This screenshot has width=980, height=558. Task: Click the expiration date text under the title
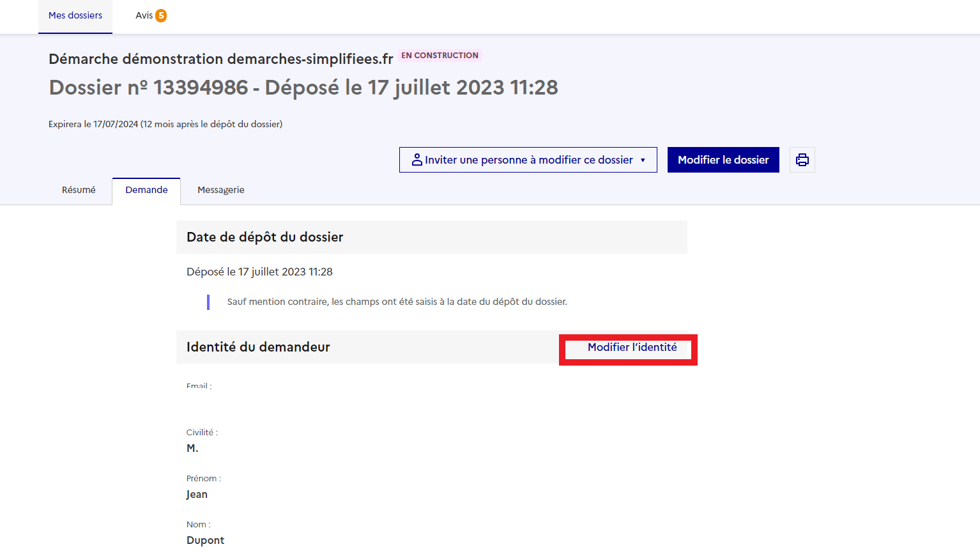click(x=165, y=123)
